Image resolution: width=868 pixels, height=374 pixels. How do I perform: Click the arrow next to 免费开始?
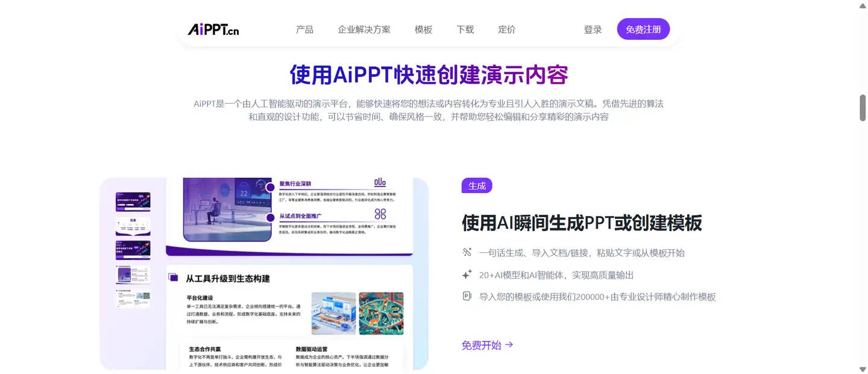click(509, 345)
